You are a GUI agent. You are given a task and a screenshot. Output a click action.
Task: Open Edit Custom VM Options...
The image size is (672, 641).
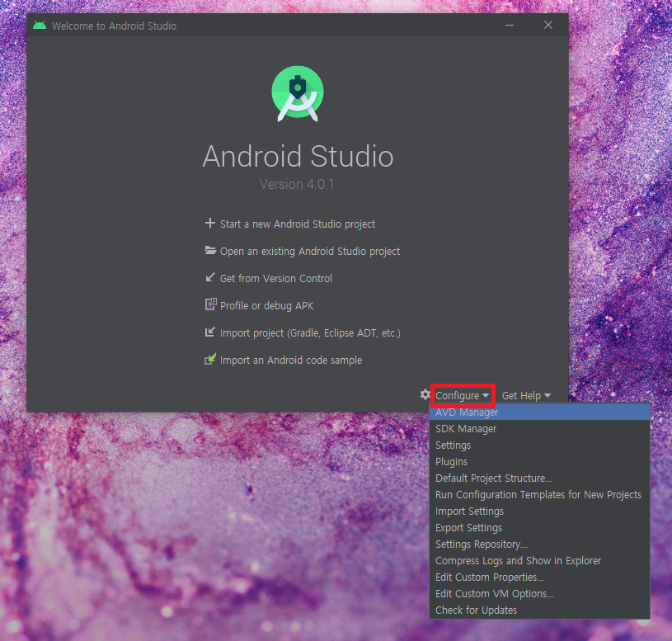(x=539, y=594)
